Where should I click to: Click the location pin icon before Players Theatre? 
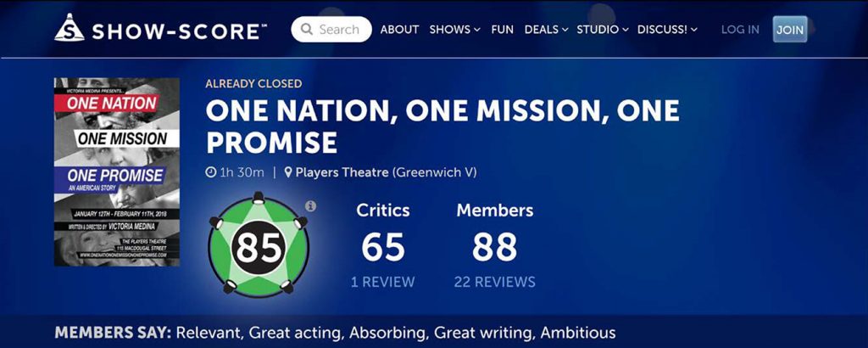[288, 172]
